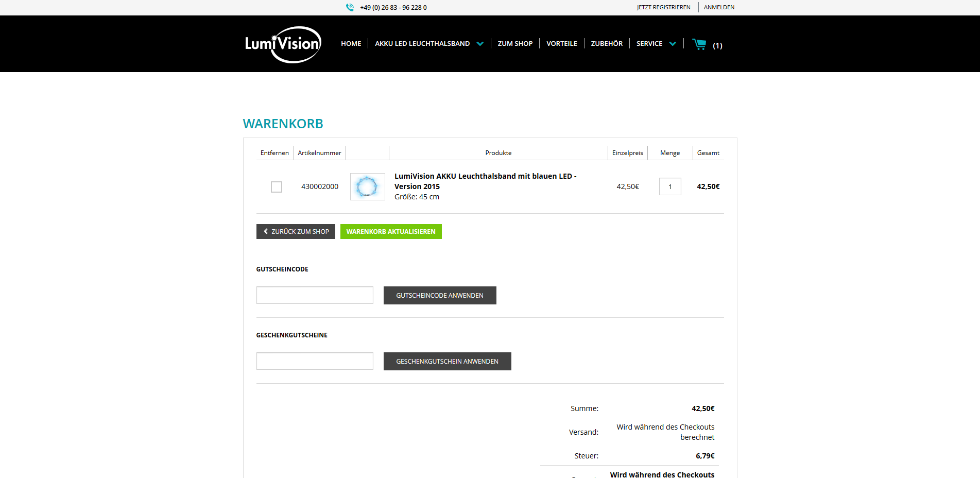Click Zurück zum Shop button

coord(296,232)
